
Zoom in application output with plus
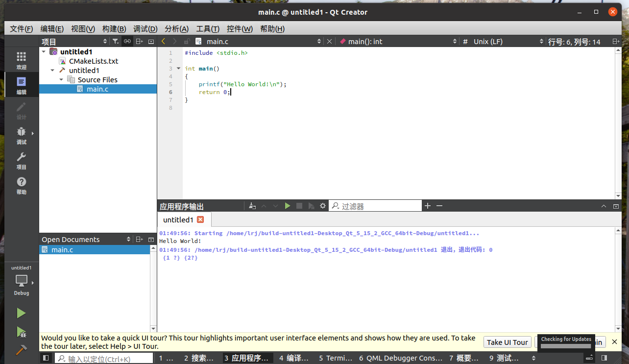[428, 206]
